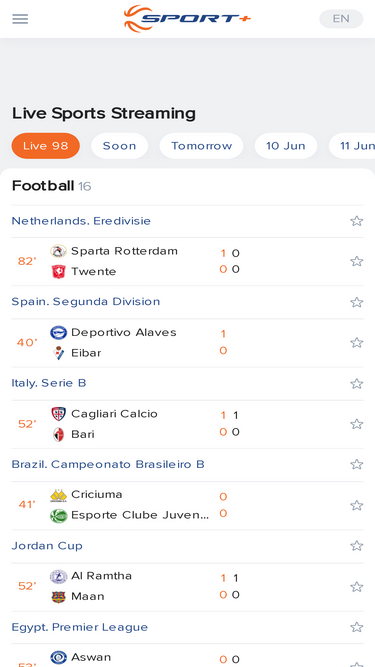
Task: Switch to the Tomorrow tab
Action: click(x=202, y=146)
